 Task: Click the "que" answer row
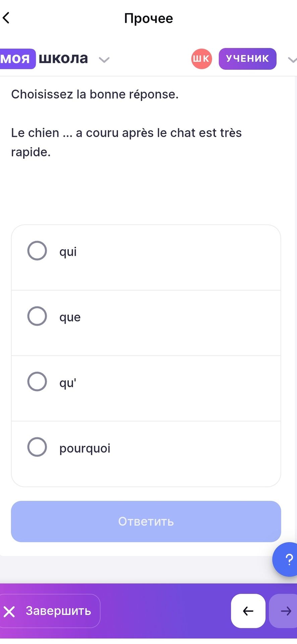click(146, 323)
